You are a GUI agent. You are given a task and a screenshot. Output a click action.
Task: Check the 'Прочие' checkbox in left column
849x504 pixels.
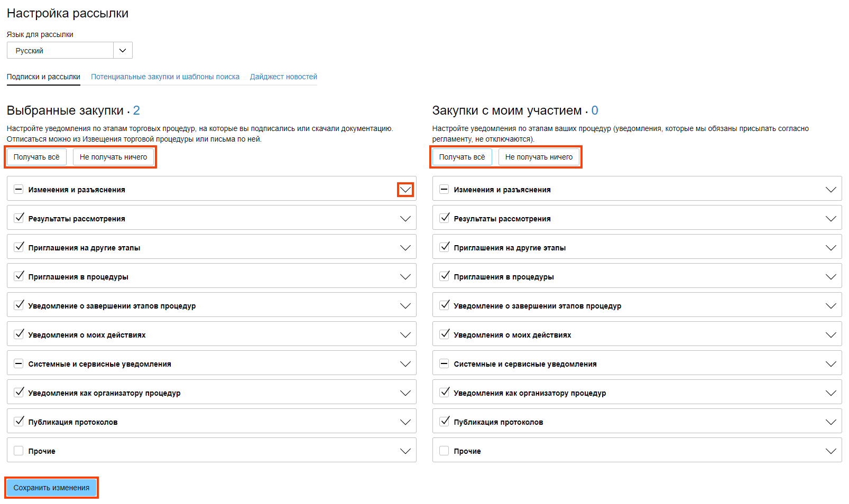point(19,451)
